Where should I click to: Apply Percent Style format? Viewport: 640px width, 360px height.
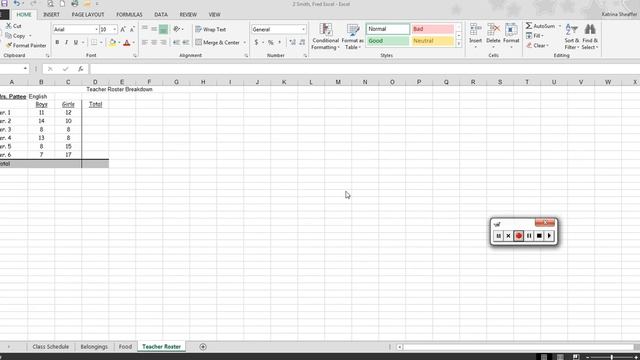point(271,42)
